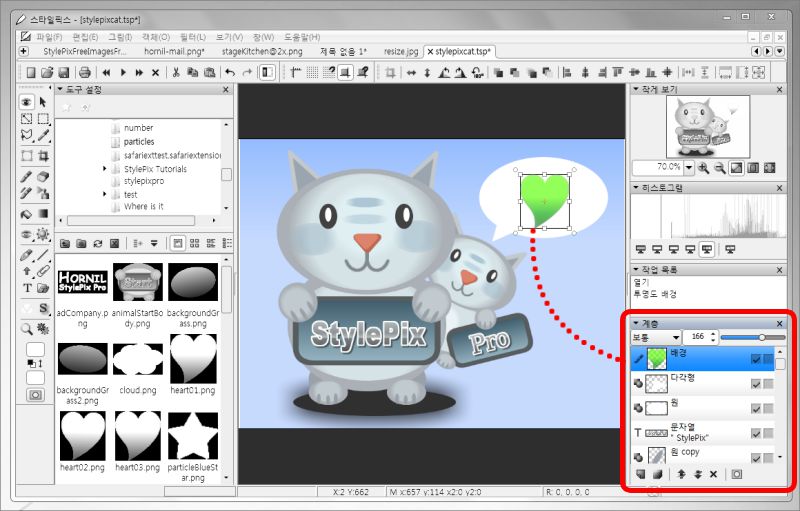Click the play arrow toolbar icon
Screen dimensions: 800x511
click(x=123, y=72)
